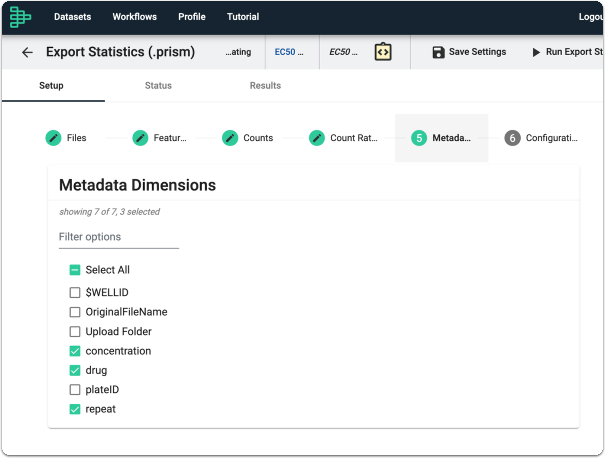Image resolution: width=605 pixels, height=458 pixels.
Task: Click the 'showing 7 of 7, 3 selected' text
Action: (x=110, y=212)
